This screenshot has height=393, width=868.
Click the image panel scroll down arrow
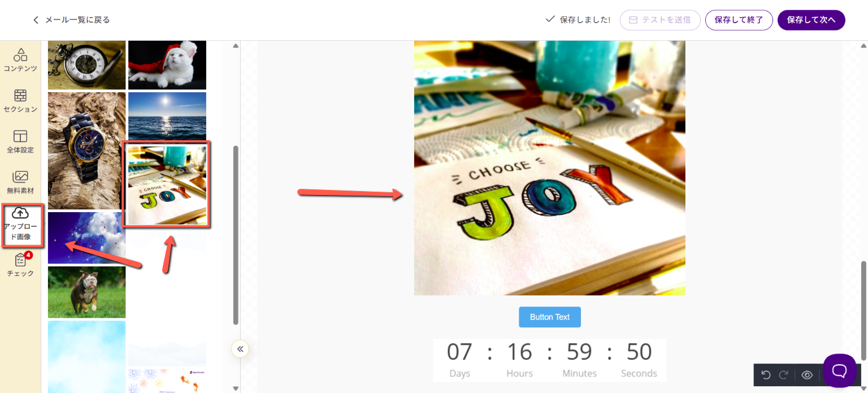coord(236,388)
